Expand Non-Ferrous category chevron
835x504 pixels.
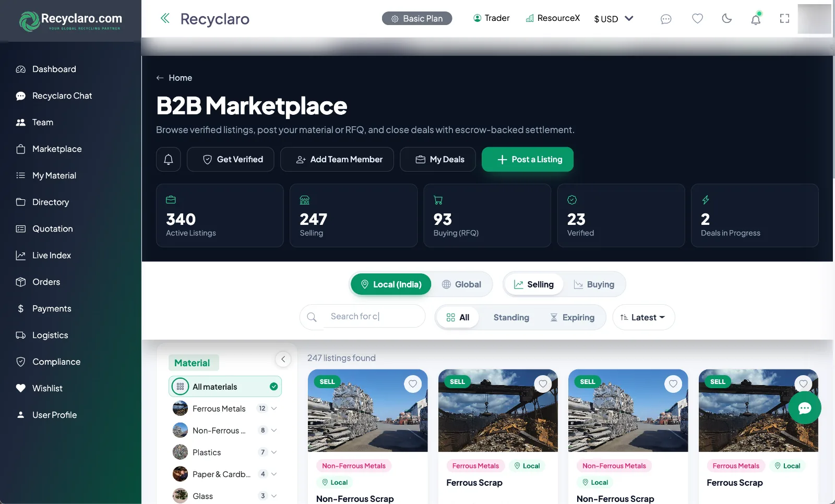274,430
